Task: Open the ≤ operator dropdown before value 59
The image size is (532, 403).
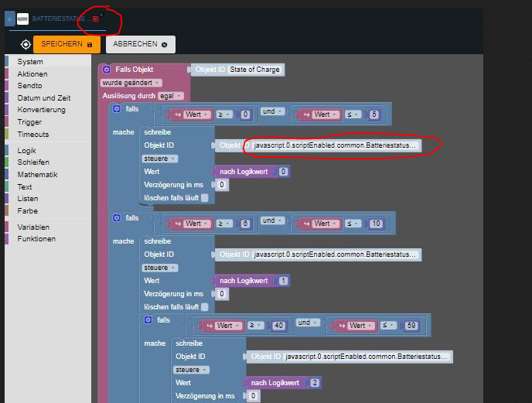Action: [x=388, y=326]
